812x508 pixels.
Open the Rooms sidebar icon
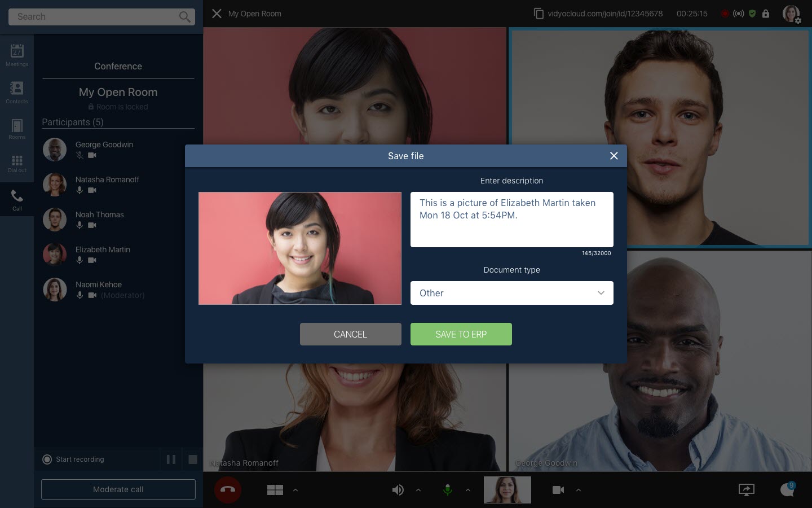pyautogui.click(x=17, y=129)
